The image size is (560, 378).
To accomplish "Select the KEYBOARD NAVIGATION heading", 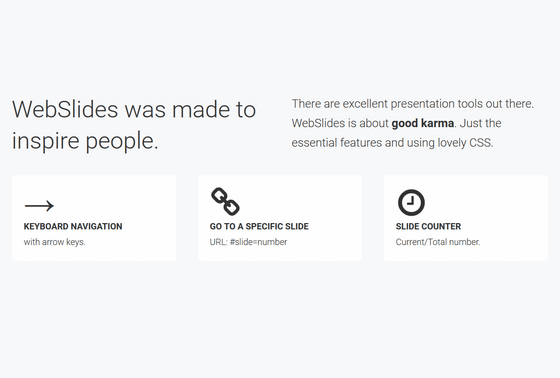I will 73,226.
